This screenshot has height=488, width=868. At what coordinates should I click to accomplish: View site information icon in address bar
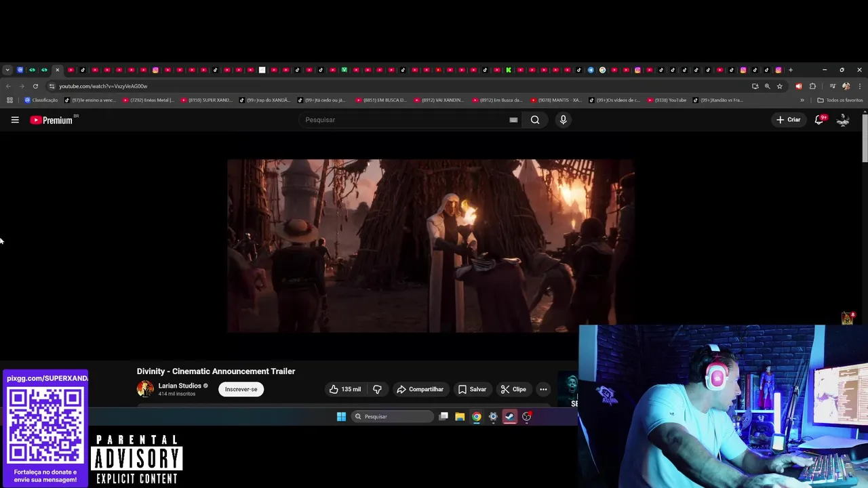click(x=52, y=86)
